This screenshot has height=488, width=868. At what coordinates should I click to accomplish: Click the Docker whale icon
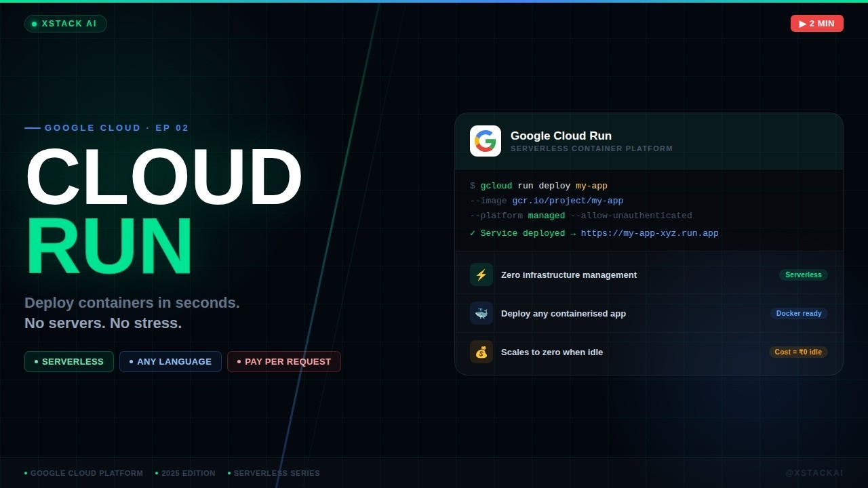click(x=481, y=313)
